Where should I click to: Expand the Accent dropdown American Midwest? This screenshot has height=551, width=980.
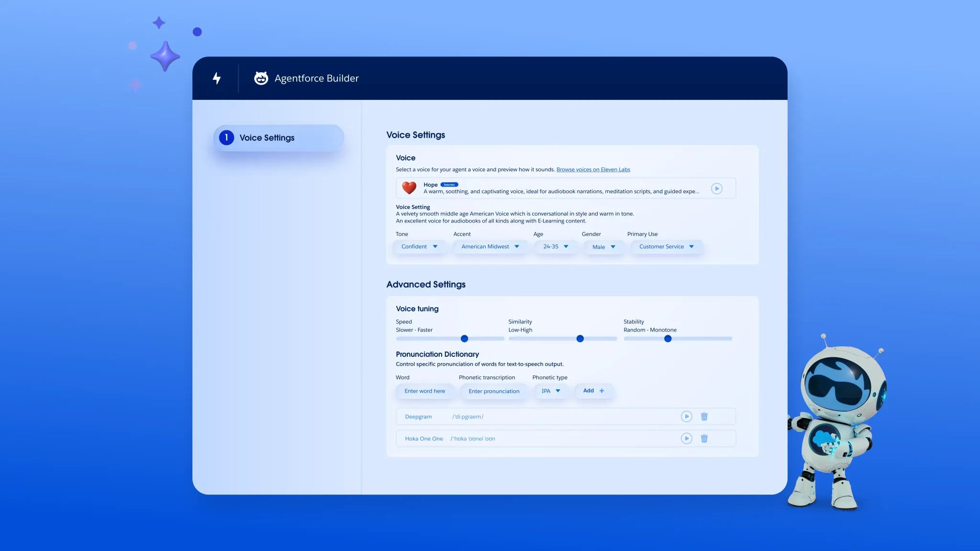click(490, 247)
